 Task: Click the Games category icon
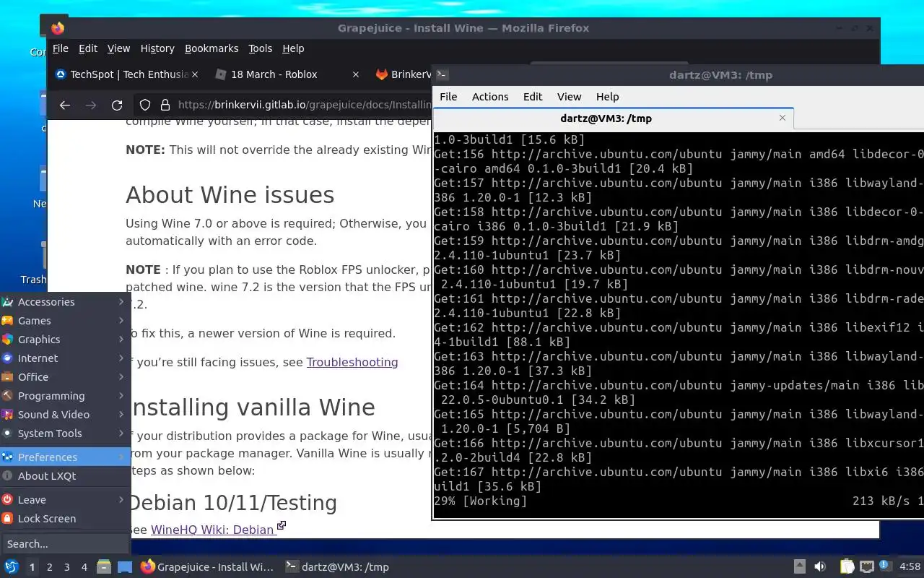coord(7,321)
